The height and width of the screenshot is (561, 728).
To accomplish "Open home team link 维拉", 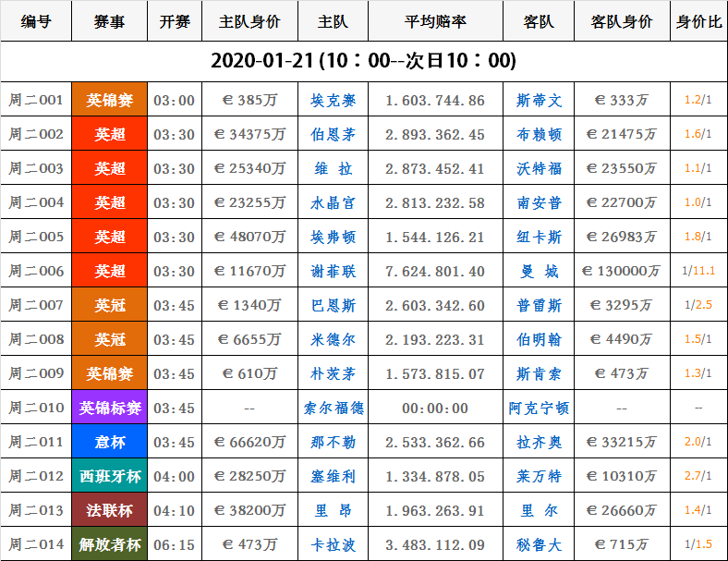I will click(x=333, y=168).
